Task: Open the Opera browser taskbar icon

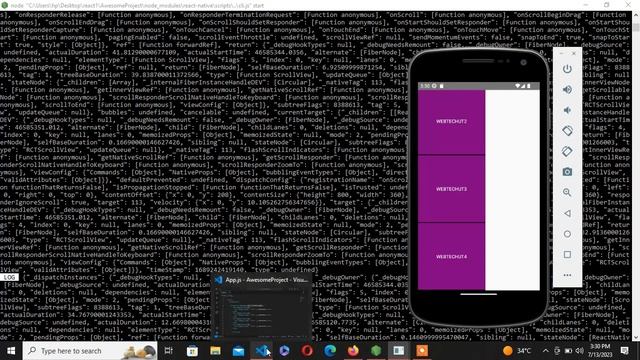Action: 307,351
